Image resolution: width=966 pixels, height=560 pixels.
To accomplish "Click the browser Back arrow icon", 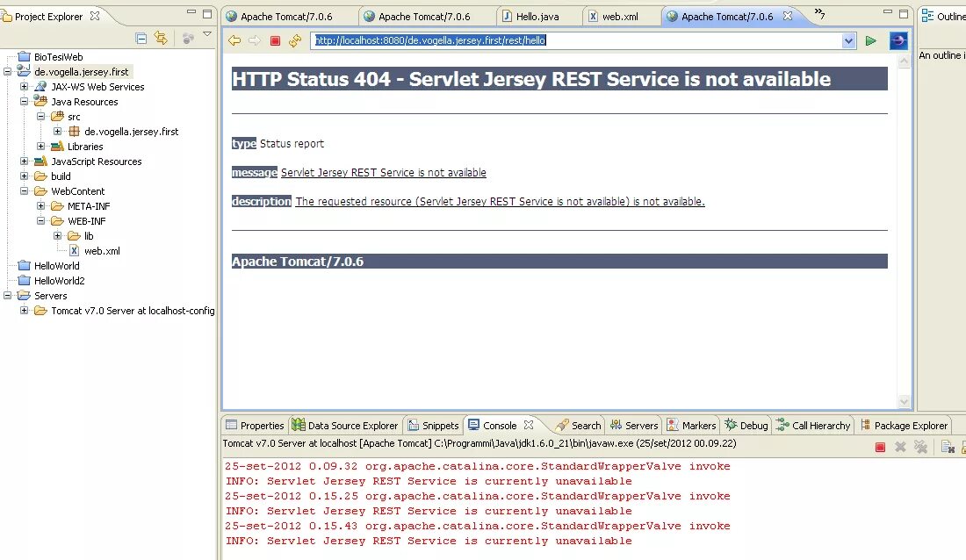I will [234, 40].
